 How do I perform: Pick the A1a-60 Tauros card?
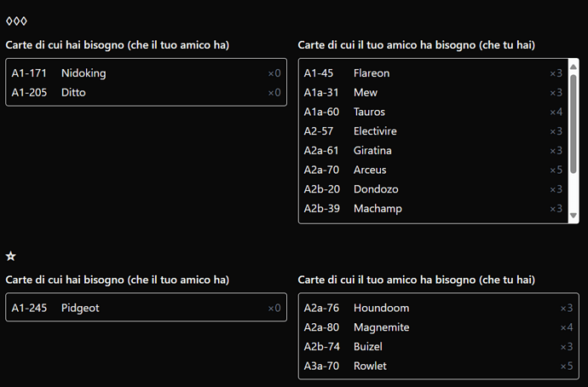433,112
